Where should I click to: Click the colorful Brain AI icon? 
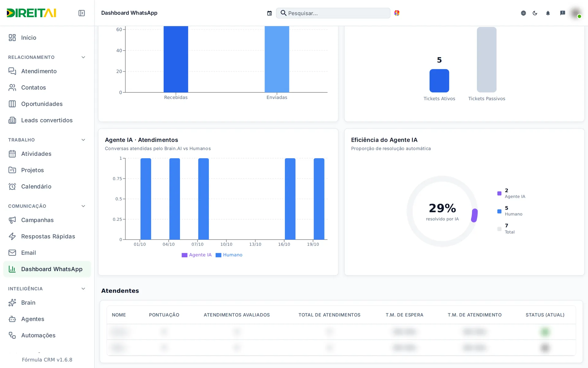click(397, 13)
